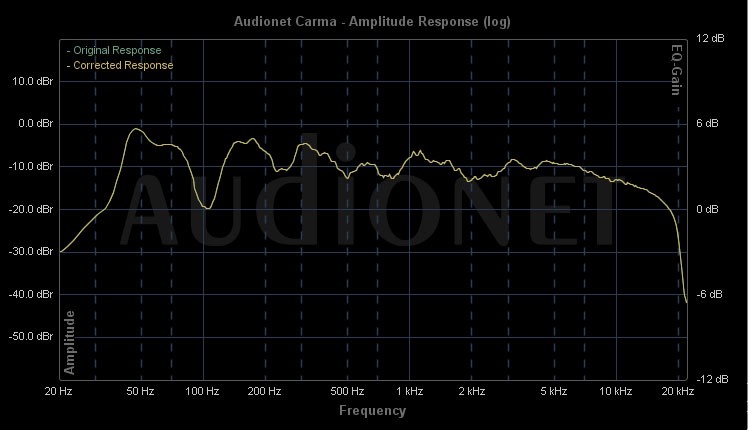Click the chart title 'Audionet Carma - Amplitude Response (log)'
Screen dimensions: 748x430
[x=372, y=22]
